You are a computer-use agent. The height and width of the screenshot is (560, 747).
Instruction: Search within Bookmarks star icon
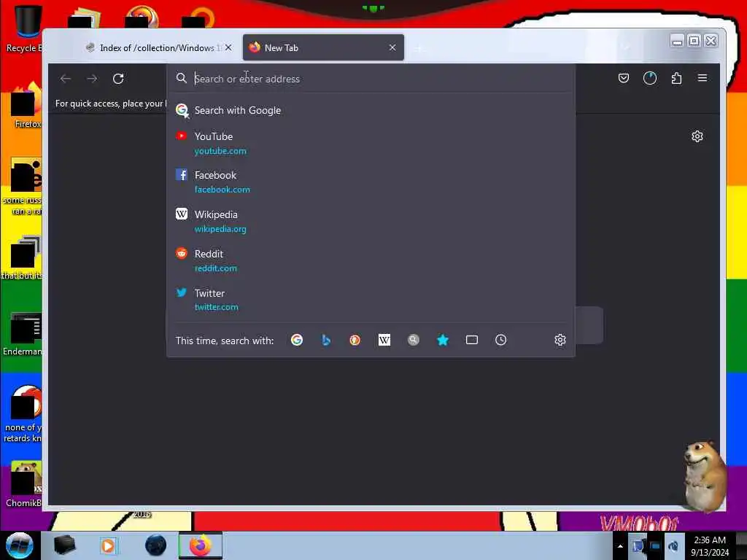pos(443,340)
